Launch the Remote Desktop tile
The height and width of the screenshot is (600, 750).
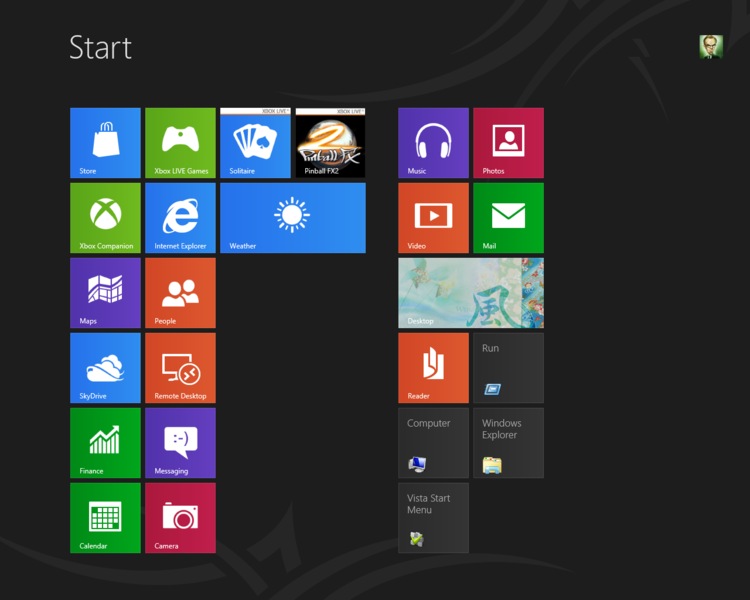click(x=180, y=368)
